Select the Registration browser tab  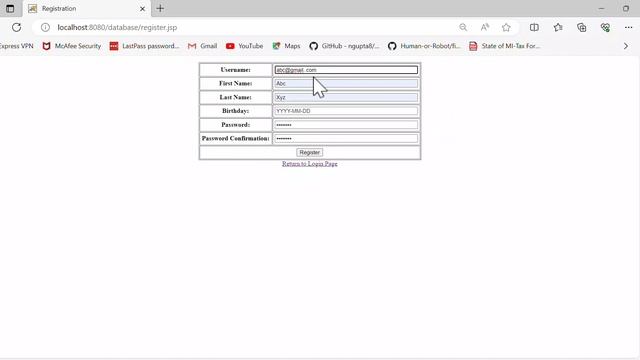(x=87, y=9)
